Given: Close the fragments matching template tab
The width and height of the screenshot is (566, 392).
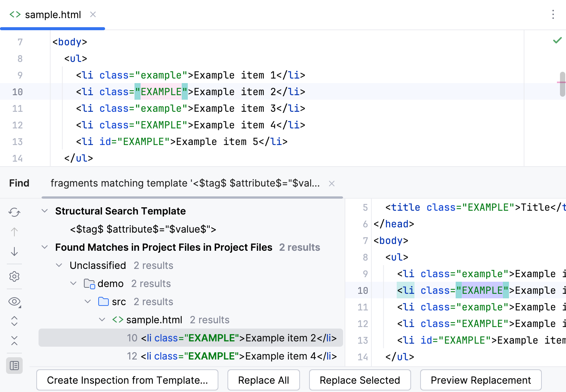Looking at the screenshot, I should click(332, 184).
